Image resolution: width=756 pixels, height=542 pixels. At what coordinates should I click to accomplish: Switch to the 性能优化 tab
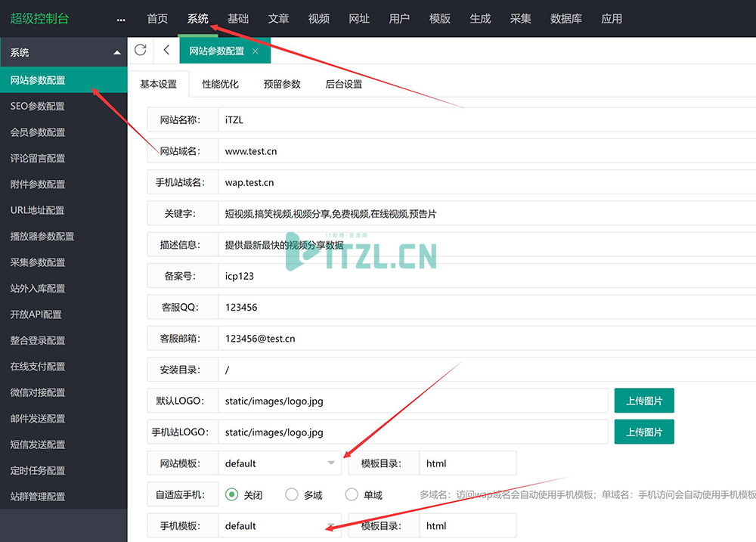(220, 84)
